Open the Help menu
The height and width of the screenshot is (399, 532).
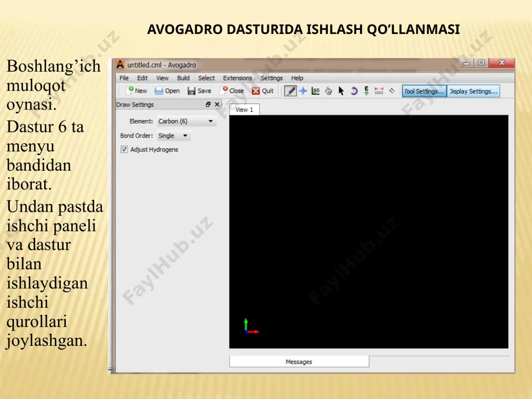point(297,78)
